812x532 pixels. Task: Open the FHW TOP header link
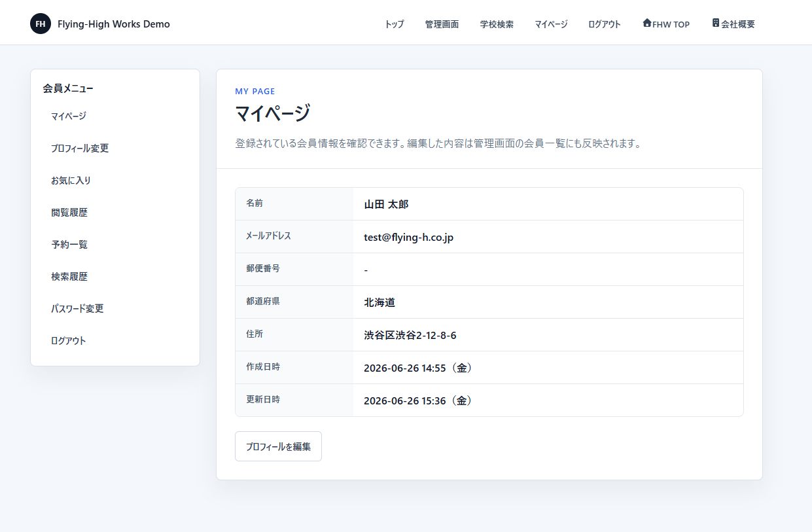(666, 24)
